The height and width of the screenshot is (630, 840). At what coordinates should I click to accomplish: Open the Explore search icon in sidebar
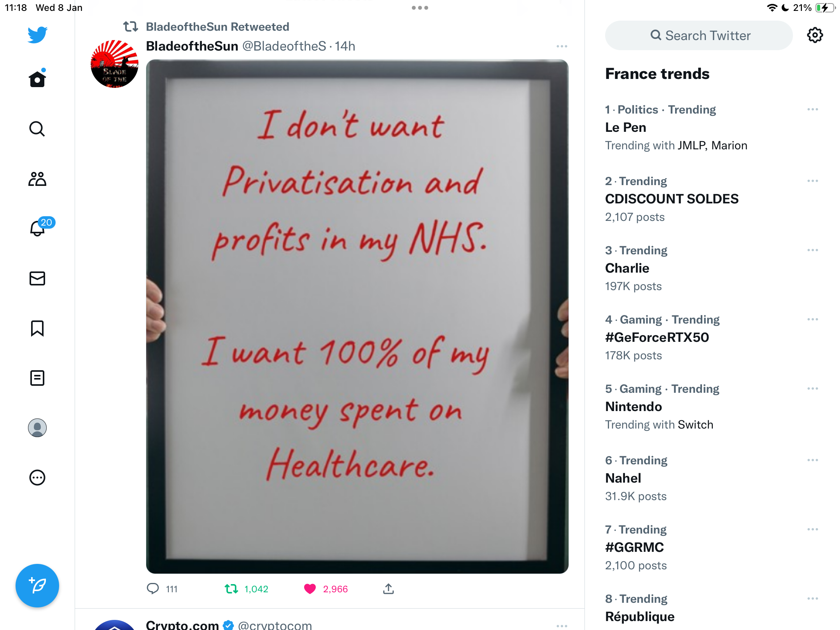[37, 129]
